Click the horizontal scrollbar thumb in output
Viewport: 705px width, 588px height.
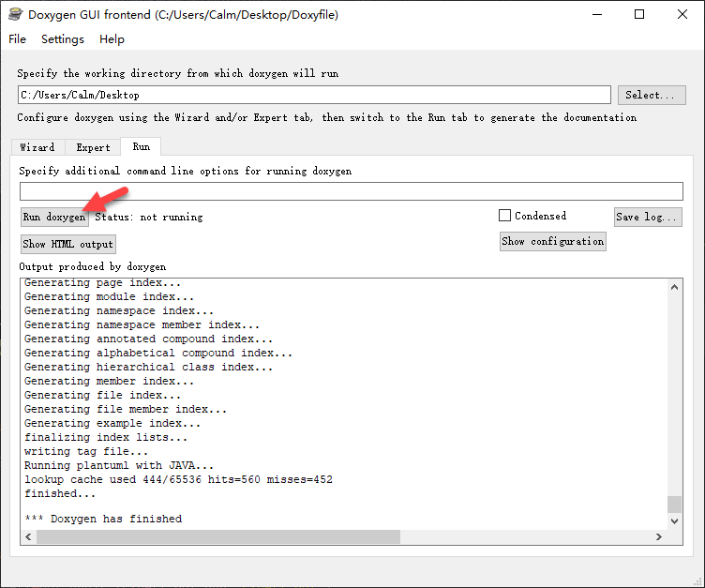(218, 536)
